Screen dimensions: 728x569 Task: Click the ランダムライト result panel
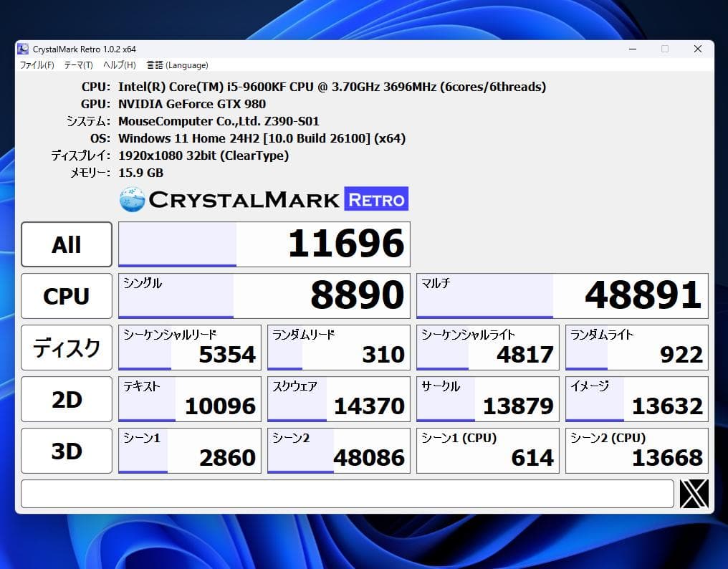(636, 348)
